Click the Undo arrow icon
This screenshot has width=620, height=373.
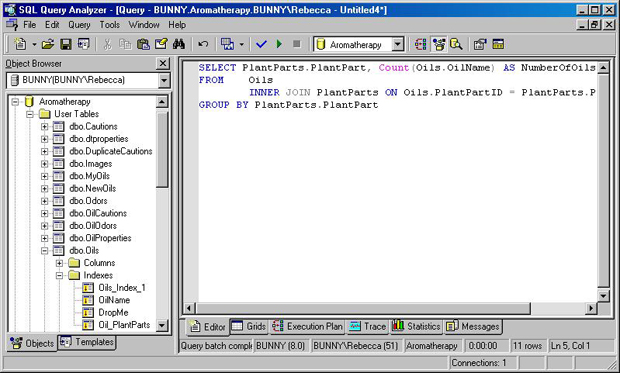point(203,44)
